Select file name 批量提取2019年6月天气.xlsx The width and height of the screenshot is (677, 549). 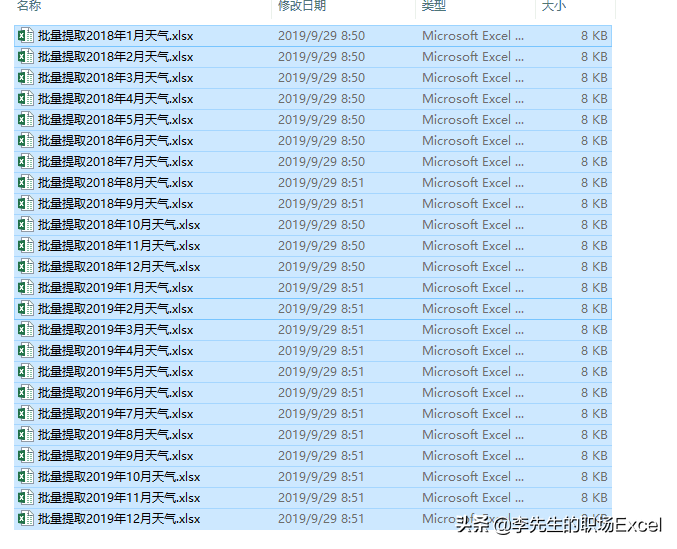115,393
